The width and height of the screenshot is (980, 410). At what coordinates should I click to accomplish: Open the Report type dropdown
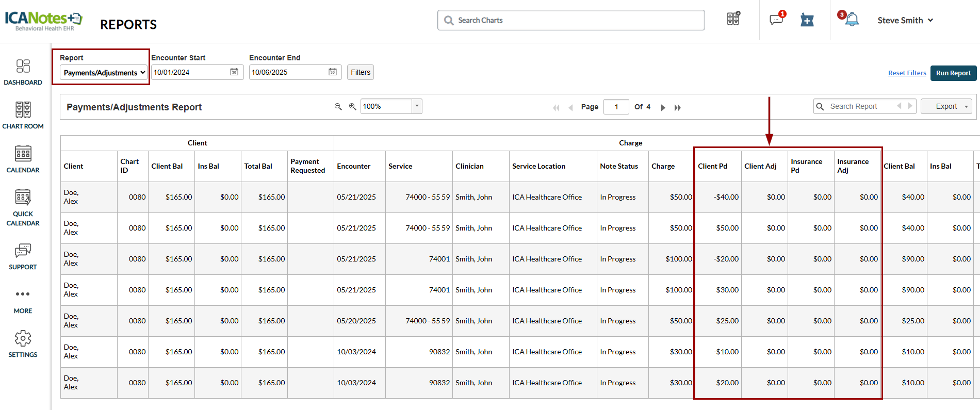[x=104, y=73]
